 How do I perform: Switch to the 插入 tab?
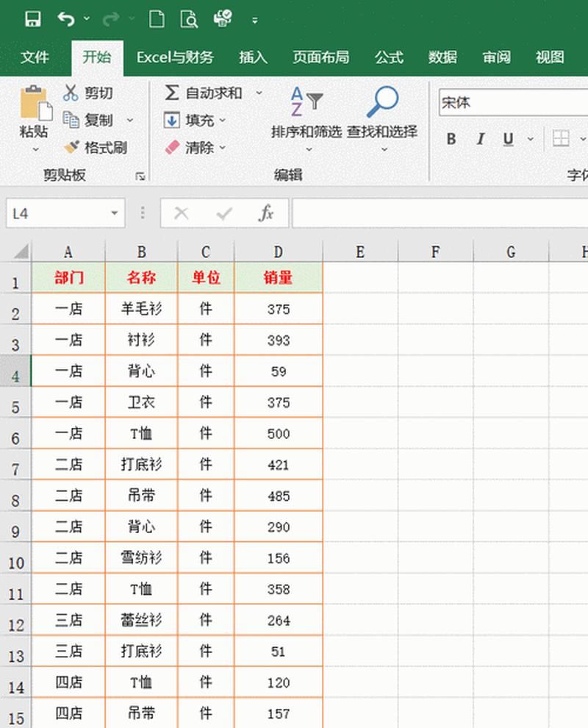pos(253,57)
